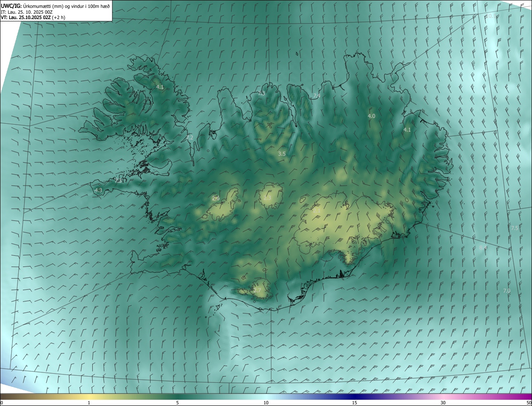The width and height of the screenshot is (532, 406).
Task: Click the 1 tick on the color scale
Action: coord(89,403)
